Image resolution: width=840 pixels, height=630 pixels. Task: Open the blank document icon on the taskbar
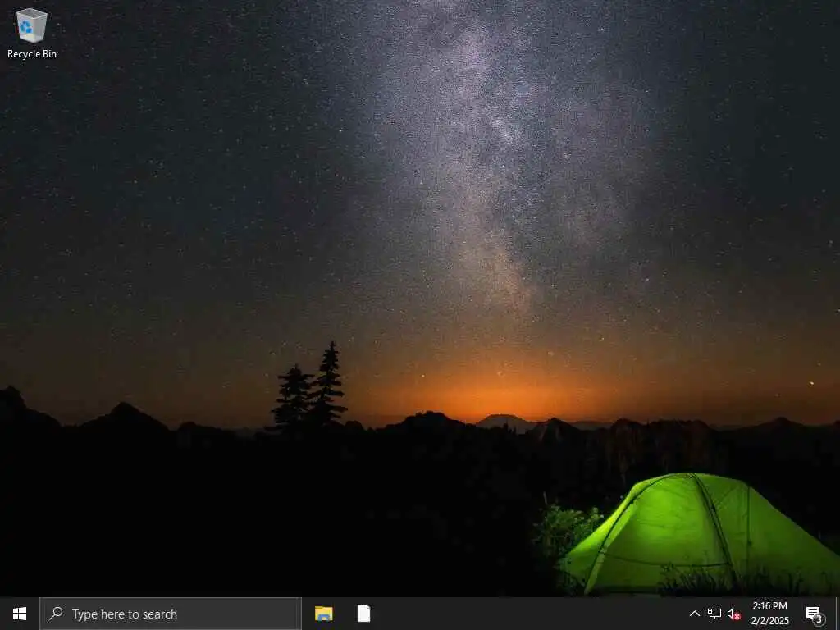363,614
